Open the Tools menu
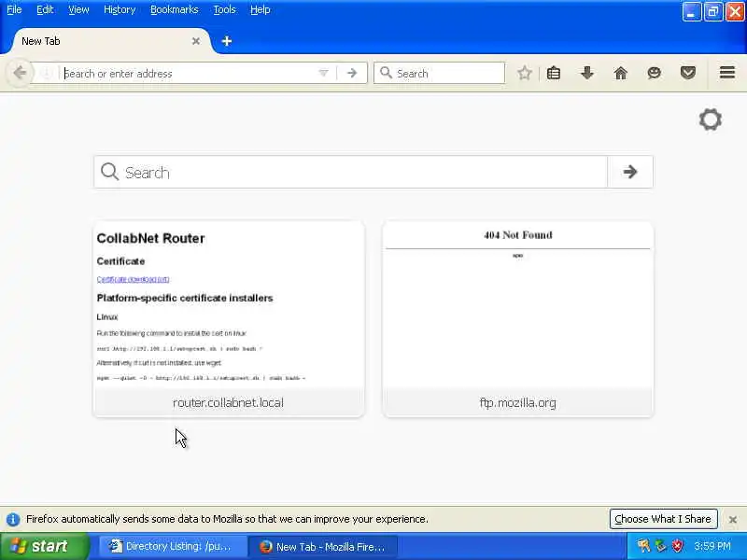Screen dimensions: 747x560 [x=224, y=9]
